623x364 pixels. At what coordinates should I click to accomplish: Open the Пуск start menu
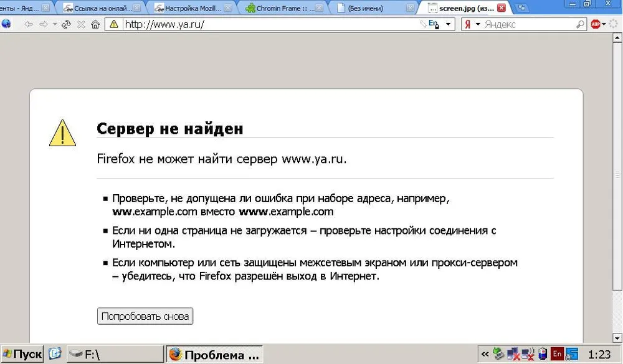[22, 355]
